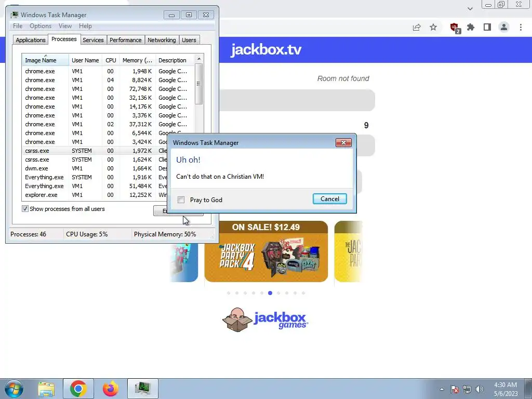Click the process list scrollbar thumb
Screen dimensions: 532x399
click(x=199, y=84)
